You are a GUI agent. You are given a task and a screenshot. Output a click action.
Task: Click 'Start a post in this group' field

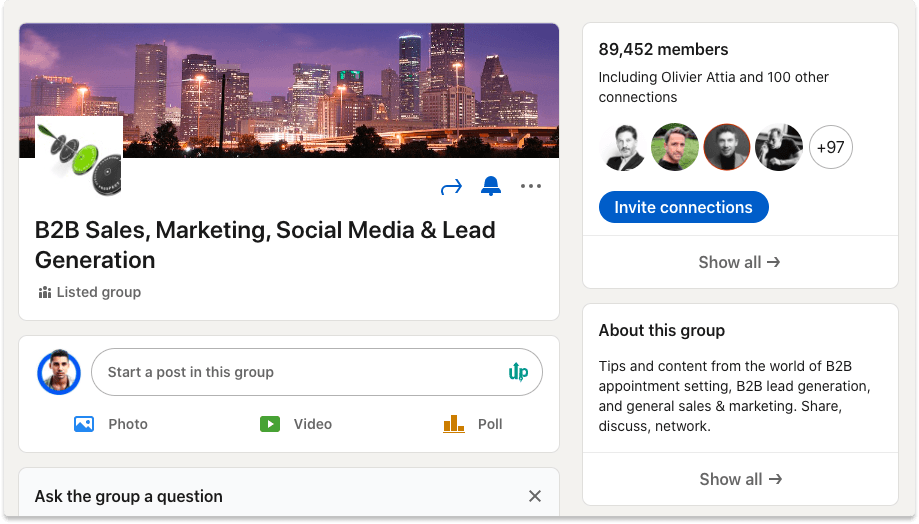(300, 372)
